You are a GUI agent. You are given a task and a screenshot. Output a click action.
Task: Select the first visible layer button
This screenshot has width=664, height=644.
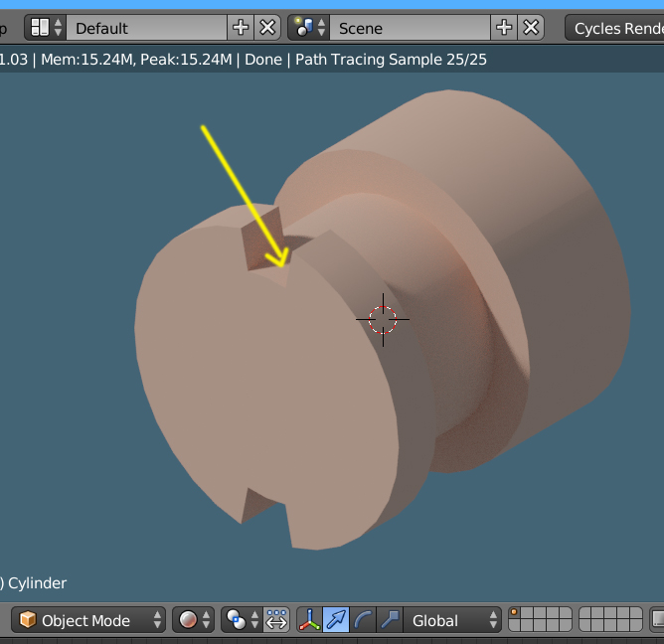click(515, 613)
